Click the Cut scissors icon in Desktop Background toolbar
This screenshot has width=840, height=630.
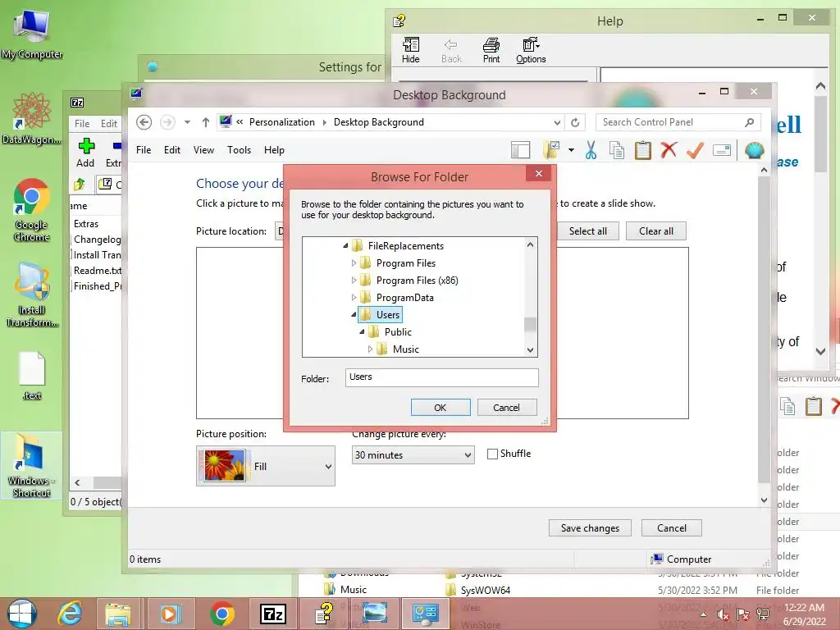tap(591, 151)
